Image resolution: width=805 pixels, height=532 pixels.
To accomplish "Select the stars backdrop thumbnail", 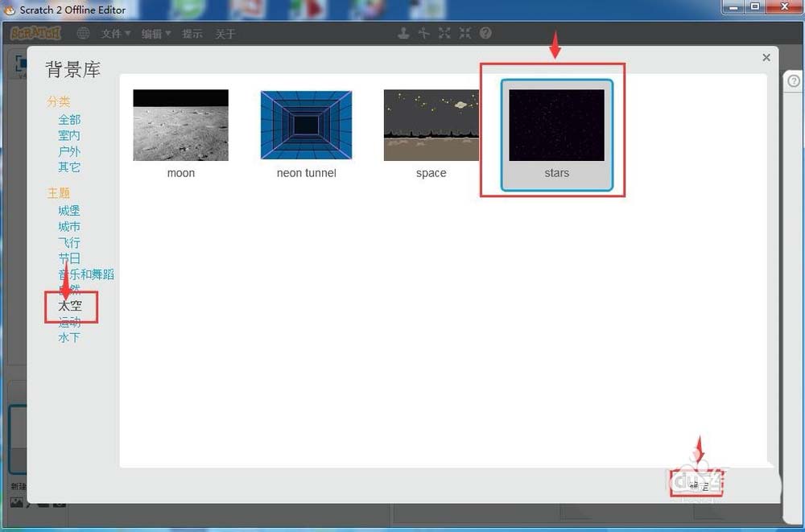I will [556, 126].
